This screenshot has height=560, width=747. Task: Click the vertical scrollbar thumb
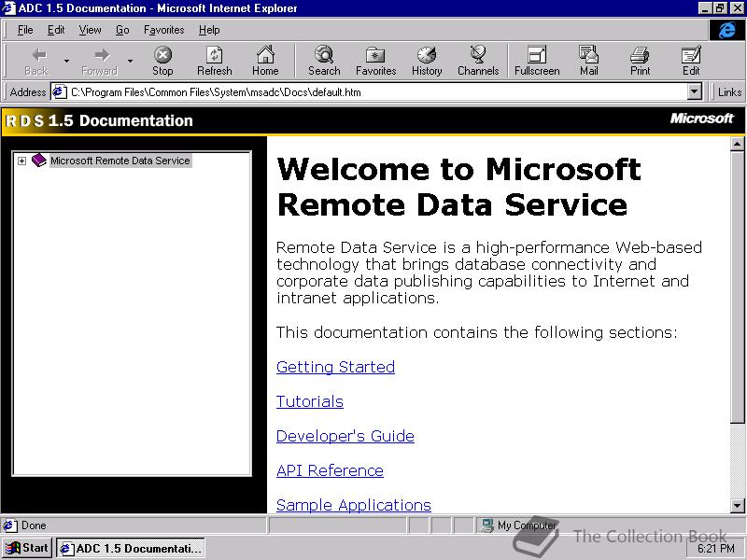tap(737, 287)
